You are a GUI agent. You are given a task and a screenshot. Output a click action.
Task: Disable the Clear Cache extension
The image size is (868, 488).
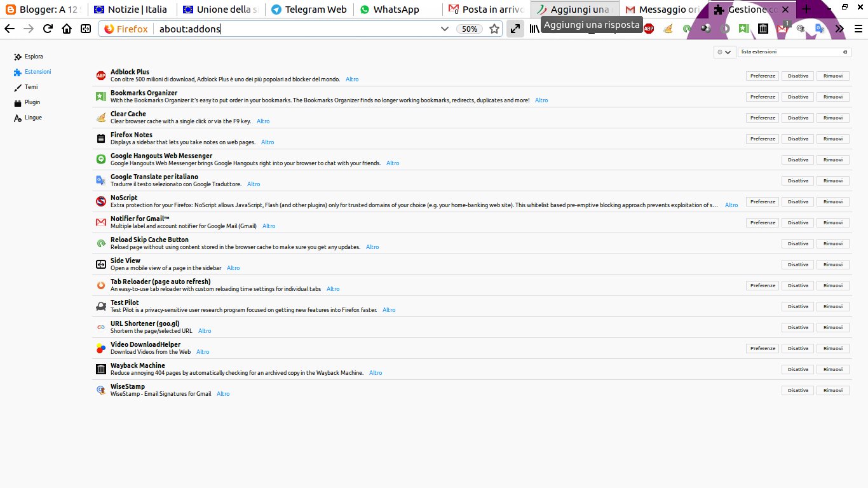coord(798,118)
